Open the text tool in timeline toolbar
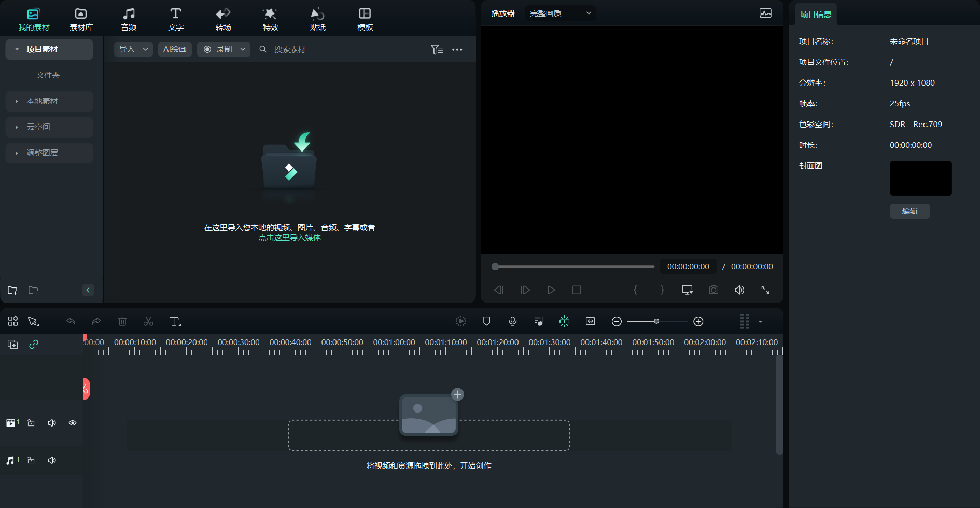The height and width of the screenshot is (508, 980). click(x=175, y=322)
